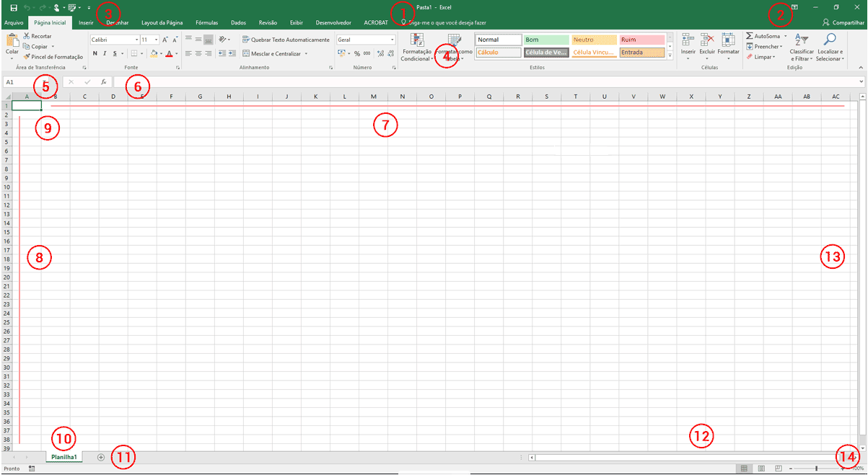
Task: Click the AutoSoma sigma icon
Action: click(x=750, y=35)
